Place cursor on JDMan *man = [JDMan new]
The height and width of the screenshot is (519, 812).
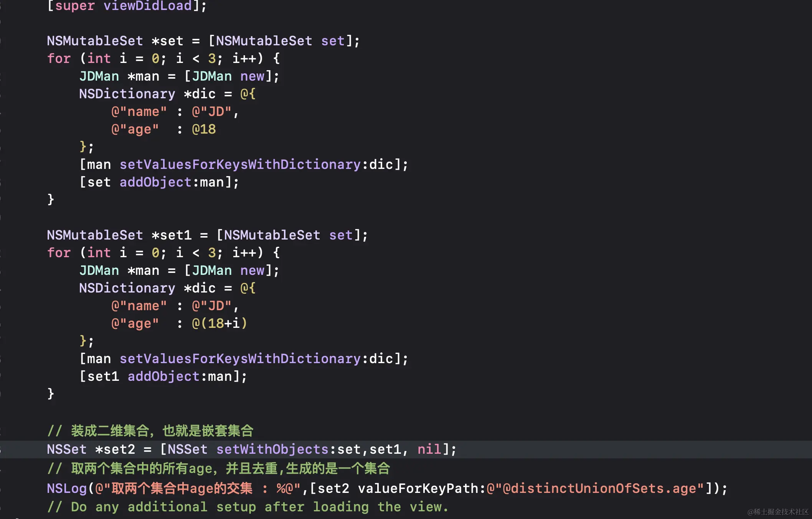178,76
